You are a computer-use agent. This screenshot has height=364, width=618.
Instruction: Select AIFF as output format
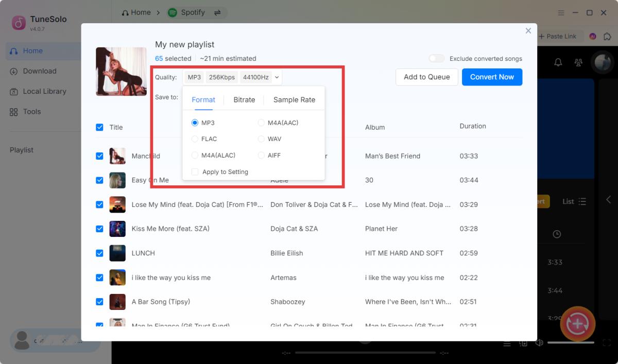(x=261, y=155)
